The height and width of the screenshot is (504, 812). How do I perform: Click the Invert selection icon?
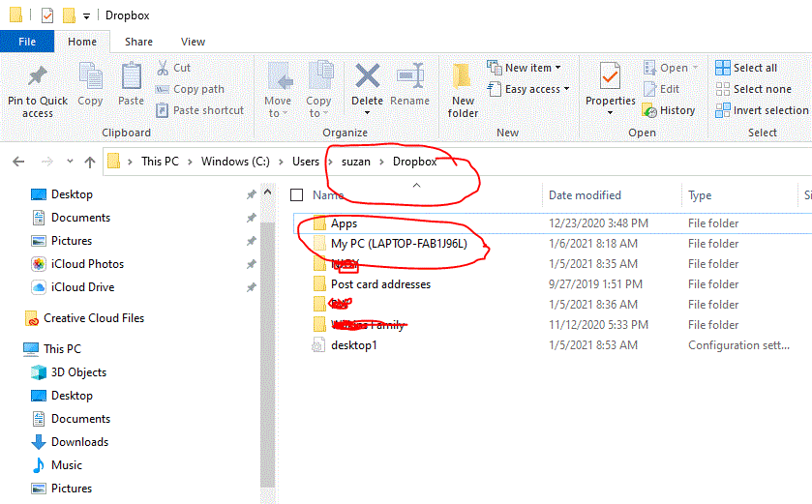[x=722, y=110]
